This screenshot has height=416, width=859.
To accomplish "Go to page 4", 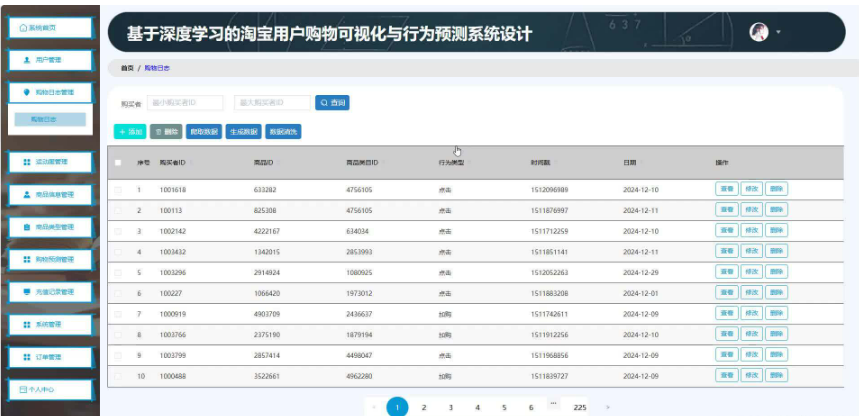I will [x=477, y=407].
